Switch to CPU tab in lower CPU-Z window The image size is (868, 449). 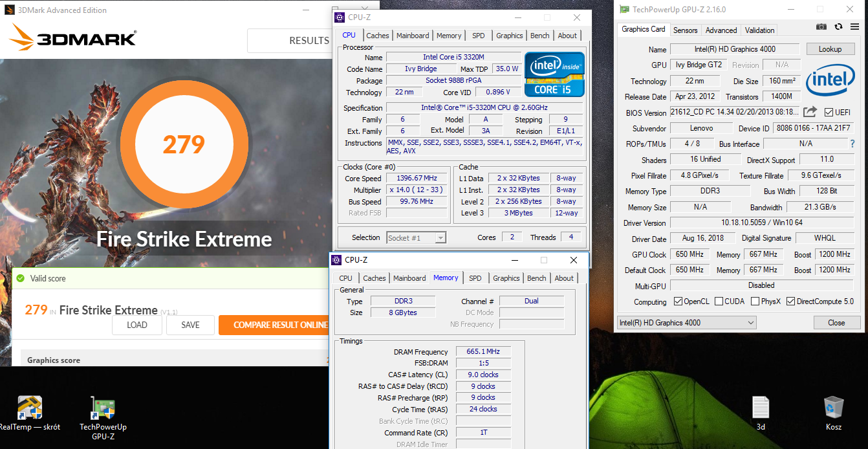[x=346, y=278]
